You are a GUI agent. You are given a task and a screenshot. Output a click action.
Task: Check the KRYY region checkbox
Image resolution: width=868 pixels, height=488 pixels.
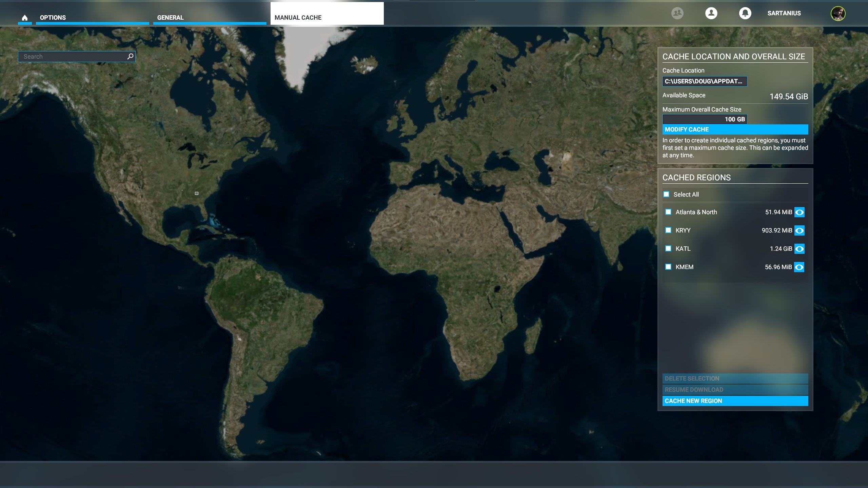[668, 230]
